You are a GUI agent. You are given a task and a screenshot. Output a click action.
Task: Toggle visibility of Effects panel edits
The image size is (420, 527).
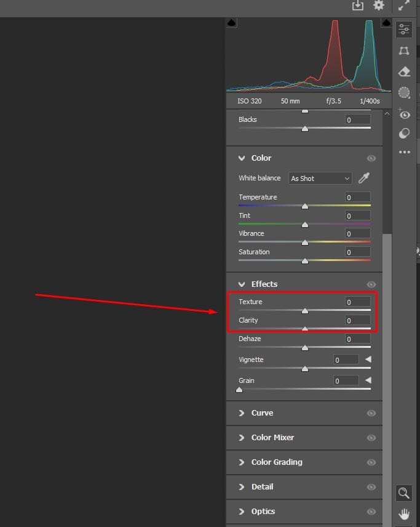371,284
